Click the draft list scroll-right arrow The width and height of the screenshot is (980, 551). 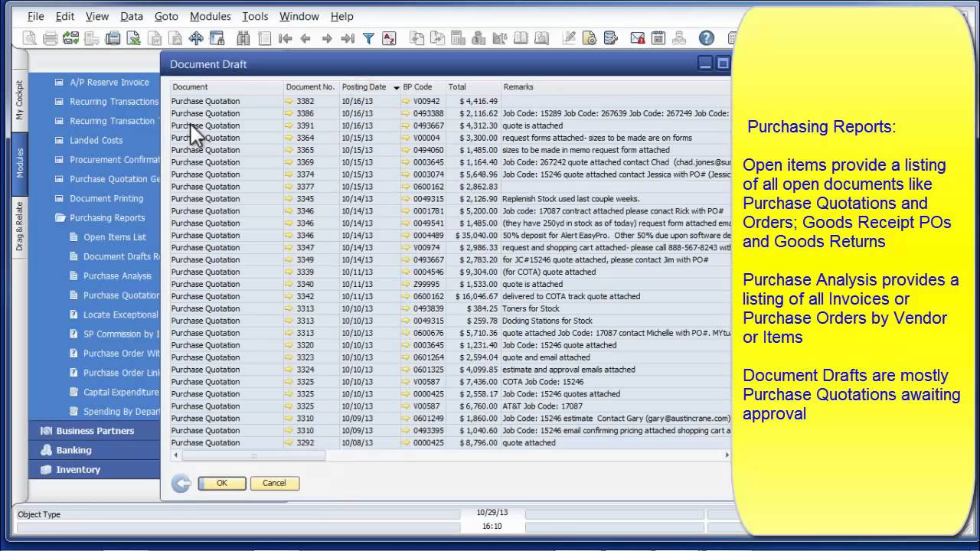(727, 455)
